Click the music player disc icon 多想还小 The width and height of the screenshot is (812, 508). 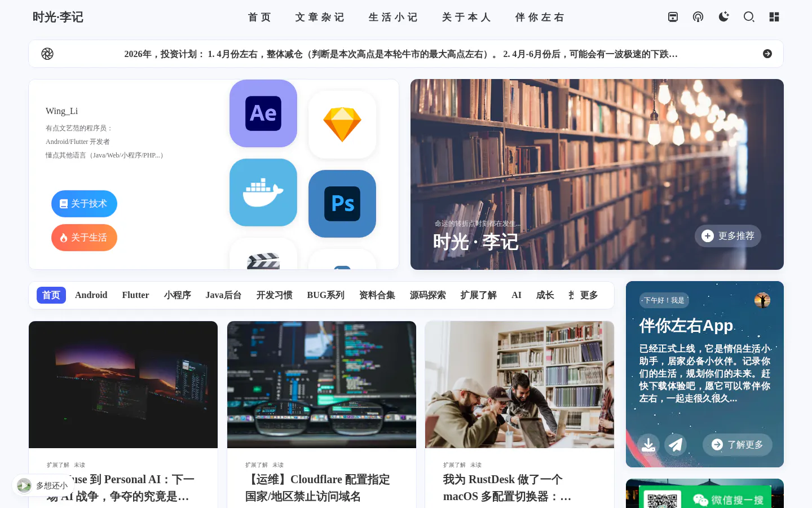24,485
